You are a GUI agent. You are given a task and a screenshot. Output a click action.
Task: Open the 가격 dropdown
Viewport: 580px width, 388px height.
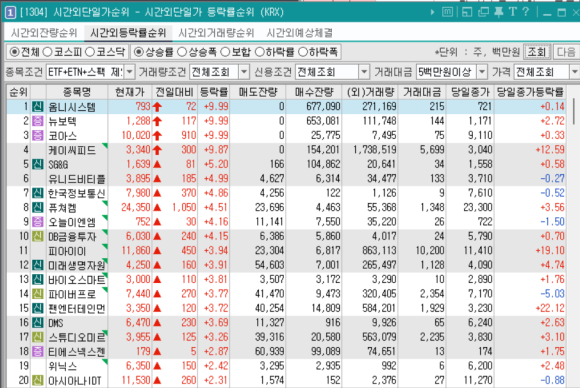tap(574, 72)
